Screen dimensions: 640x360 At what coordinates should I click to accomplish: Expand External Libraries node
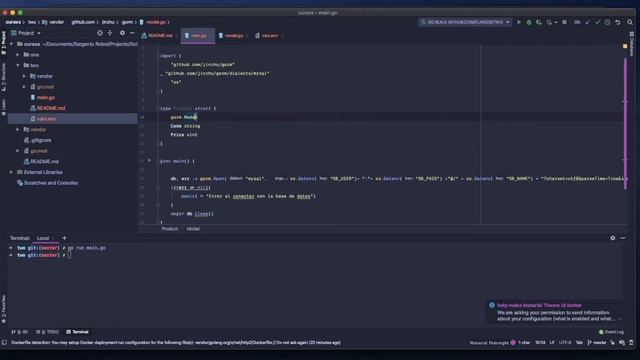coord(11,172)
